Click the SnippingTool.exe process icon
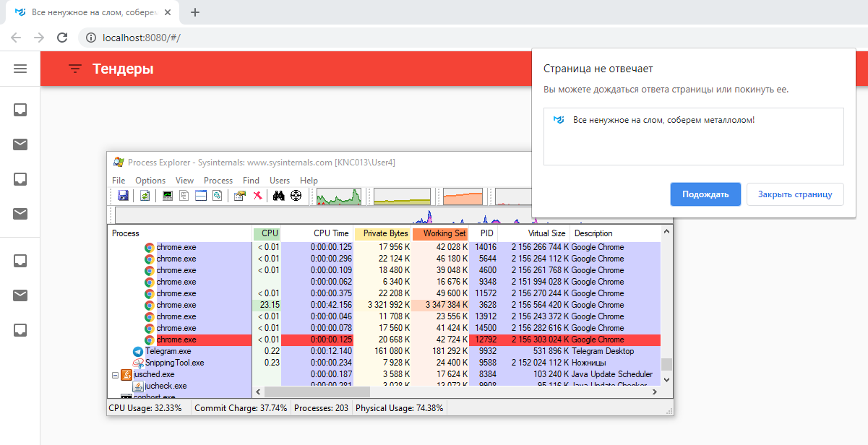 tap(138, 363)
